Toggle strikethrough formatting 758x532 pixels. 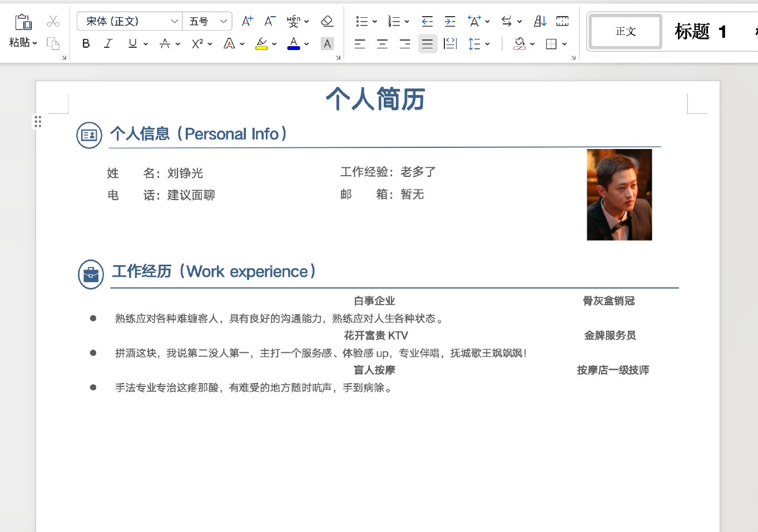click(165, 43)
